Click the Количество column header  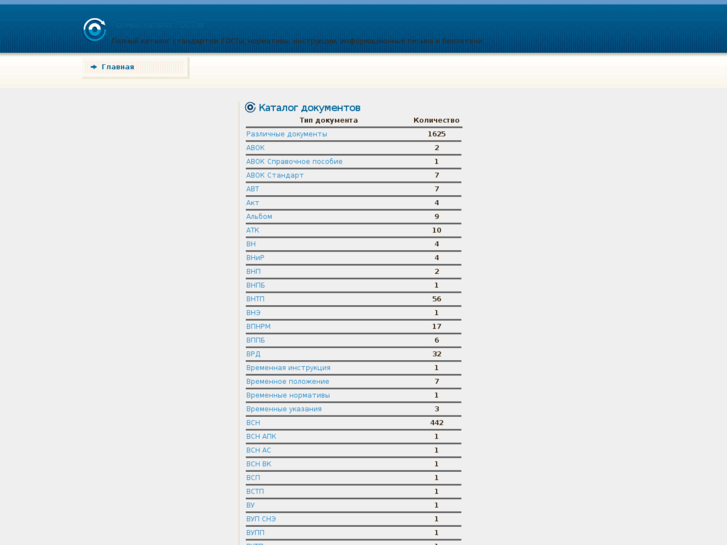tap(436, 120)
